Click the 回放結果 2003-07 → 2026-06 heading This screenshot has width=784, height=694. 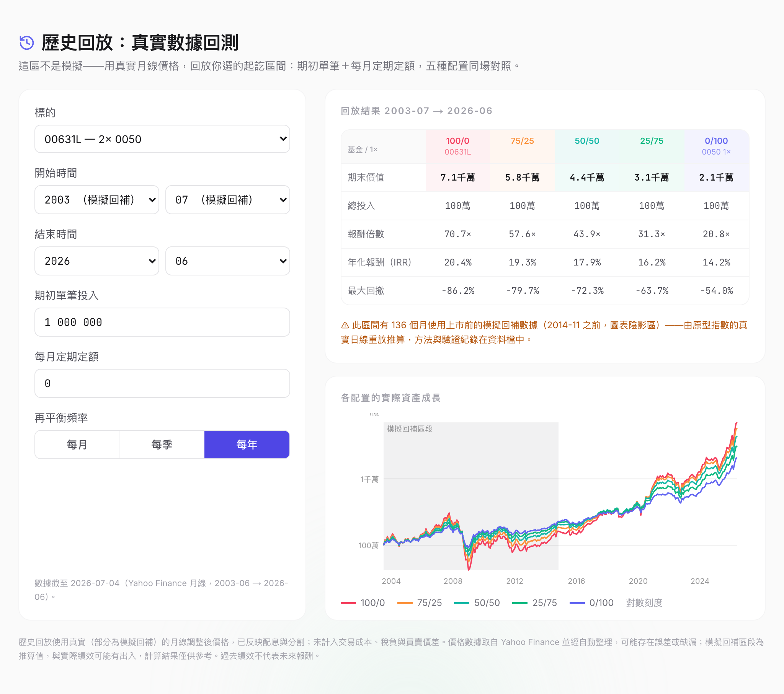[416, 111]
